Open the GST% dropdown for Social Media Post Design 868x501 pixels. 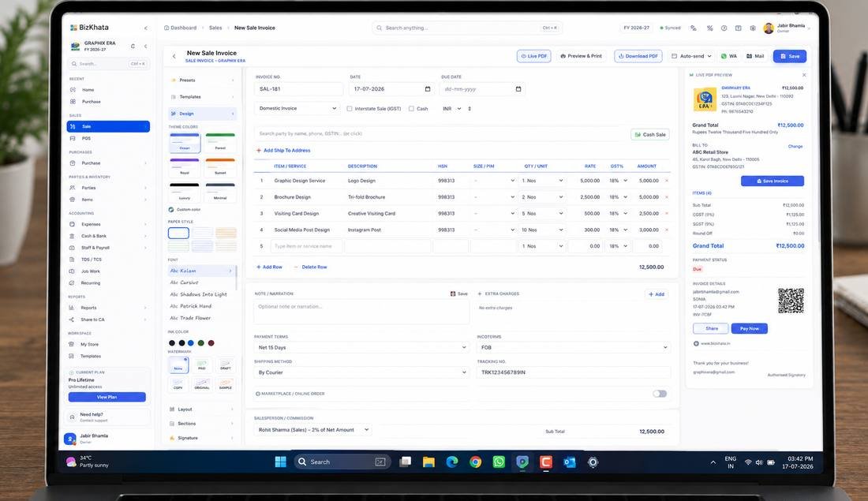click(x=619, y=230)
